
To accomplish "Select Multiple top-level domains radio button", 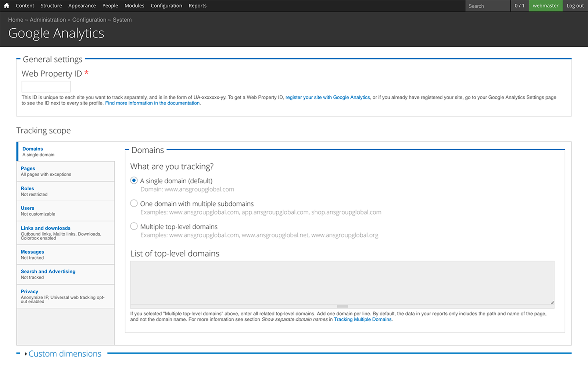I will coord(134,226).
